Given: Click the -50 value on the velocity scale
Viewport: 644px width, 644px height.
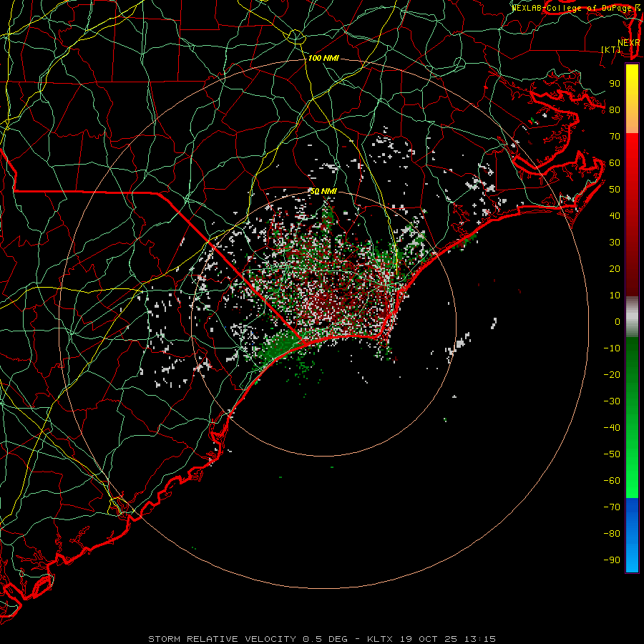Looking at the screenshot, I should [x=612, y=454].
